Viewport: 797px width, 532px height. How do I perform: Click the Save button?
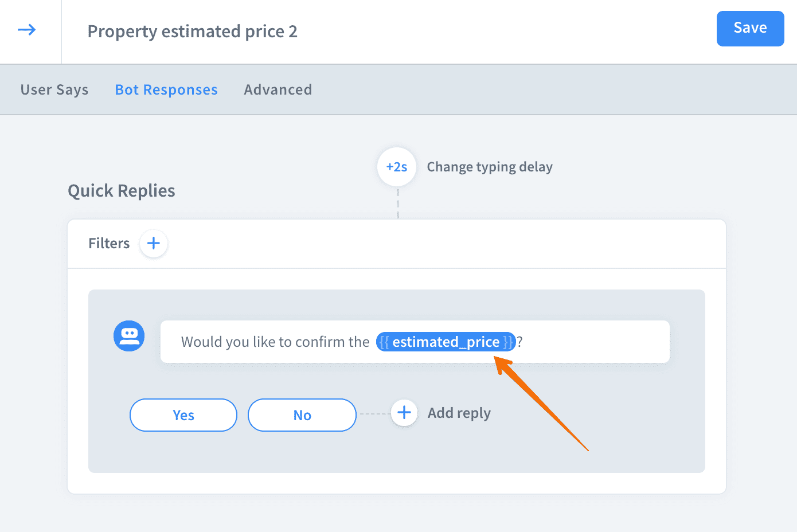click(x=750, y=29)
